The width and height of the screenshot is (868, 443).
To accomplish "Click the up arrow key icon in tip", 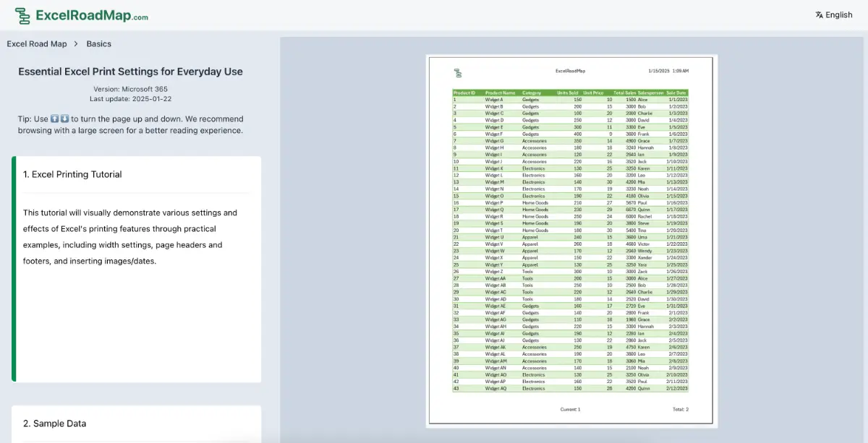I will [55, 119].
